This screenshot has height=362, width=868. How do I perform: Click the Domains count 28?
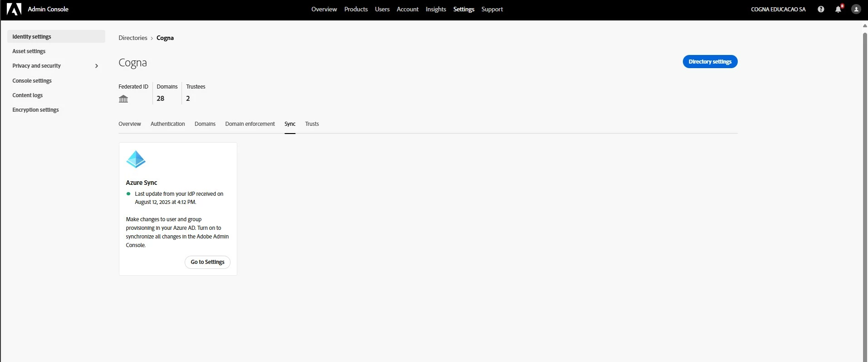coord(161,99)
